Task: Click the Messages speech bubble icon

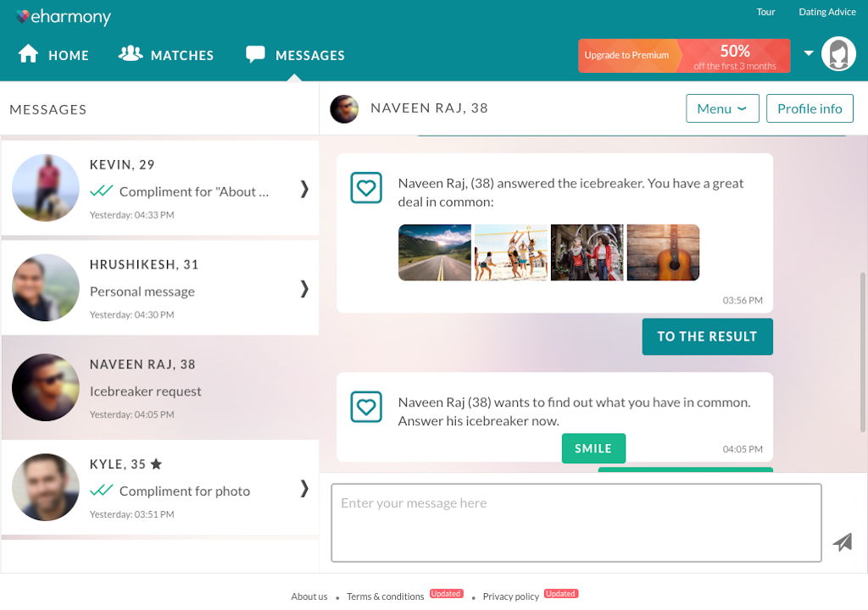Action: click(254, 53)
